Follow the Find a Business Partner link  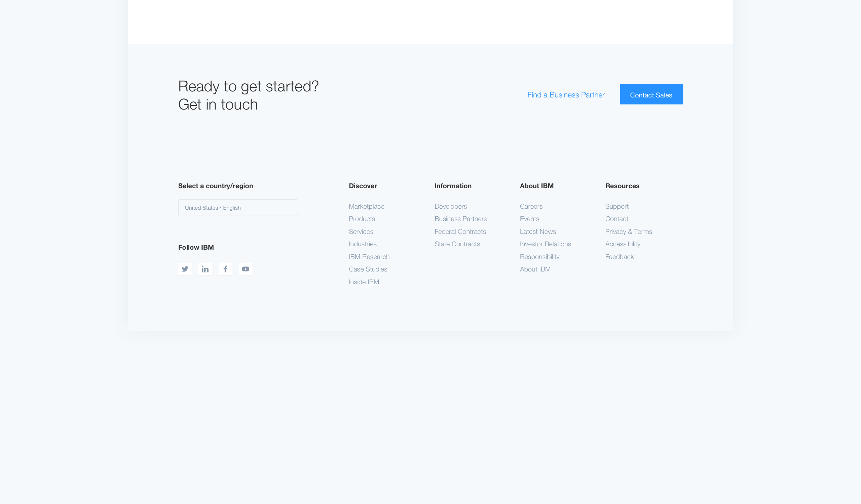(x=566, y=95)
